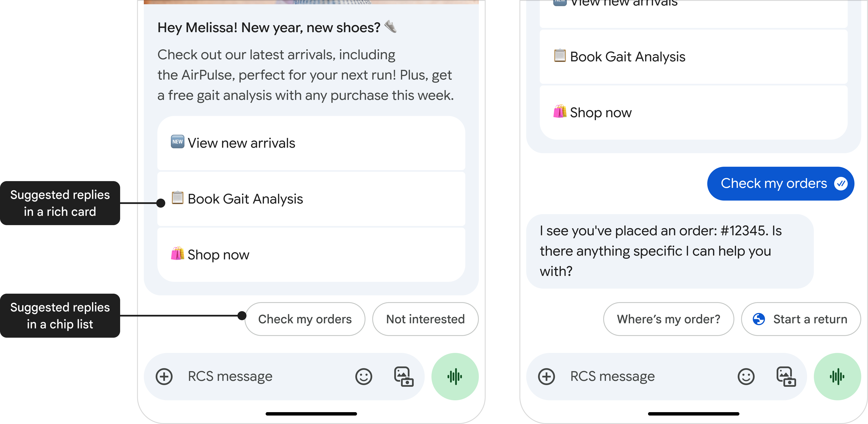Image resolution: width=868 pixels, height=424 pixels.
Task: Select the Not interested suggestion chip
Action: (x=425, y=319)
